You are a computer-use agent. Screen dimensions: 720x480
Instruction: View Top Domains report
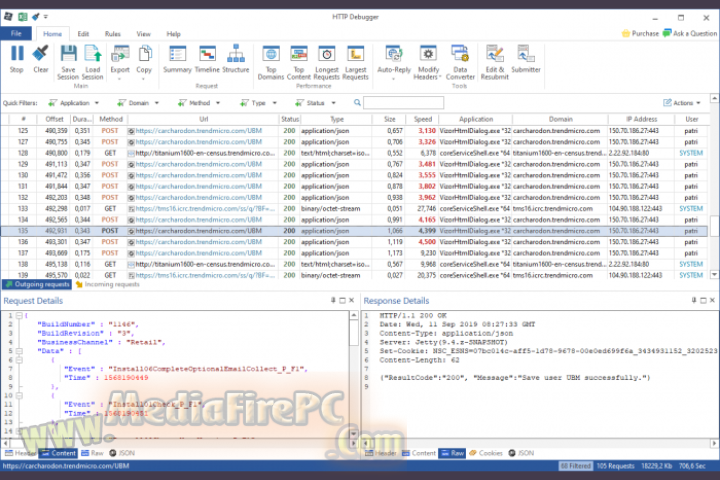coord(271,62)
